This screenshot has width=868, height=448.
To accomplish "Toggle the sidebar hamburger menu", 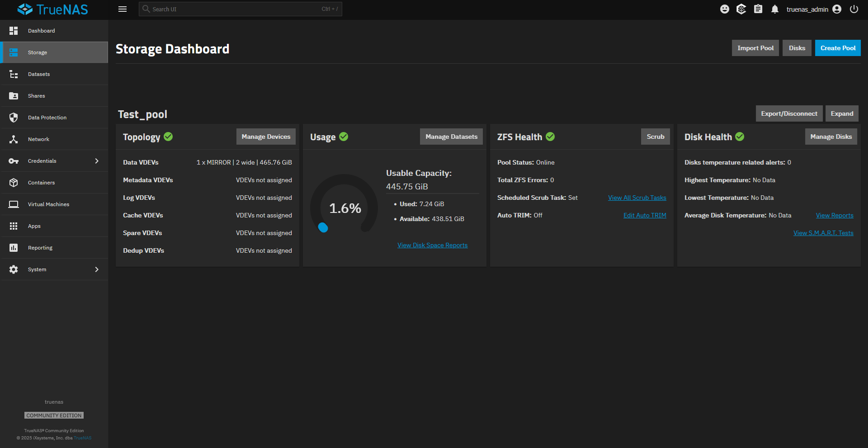I will click(x=123, y=9).
